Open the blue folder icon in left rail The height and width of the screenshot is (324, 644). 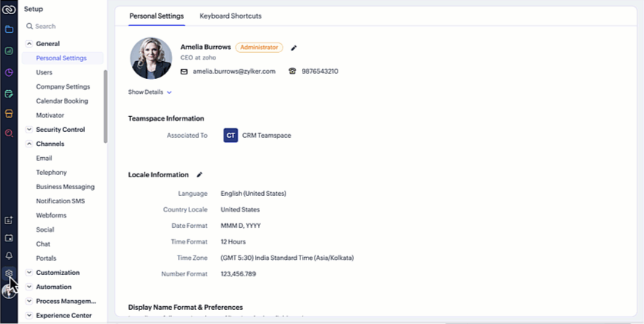point(9,30)
